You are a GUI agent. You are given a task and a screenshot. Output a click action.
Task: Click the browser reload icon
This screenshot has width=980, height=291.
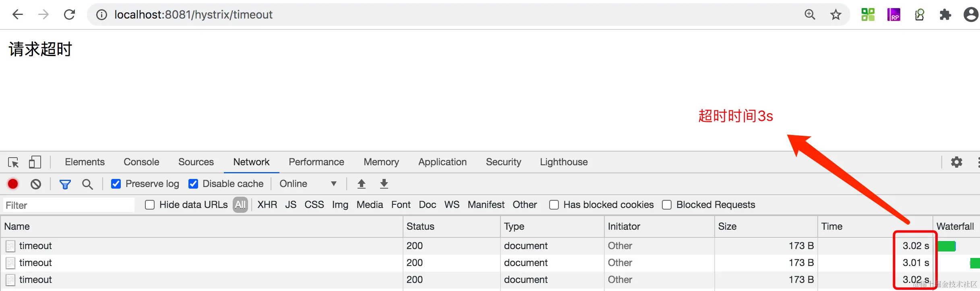click(x=69, y=15)
